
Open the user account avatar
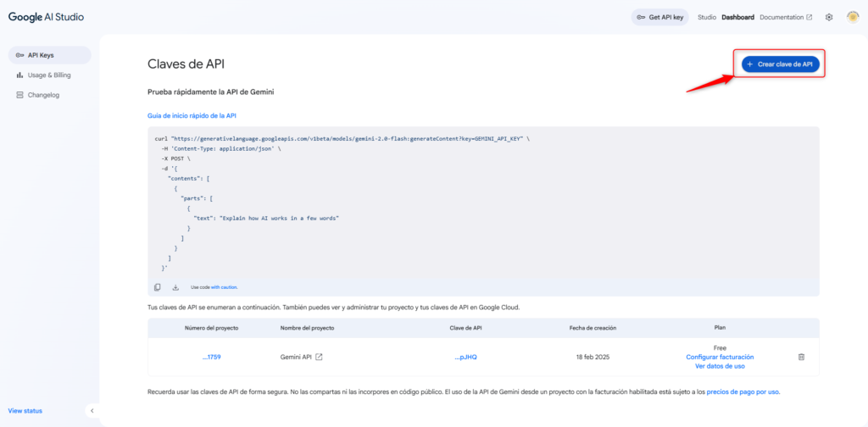tap(853, 17)
